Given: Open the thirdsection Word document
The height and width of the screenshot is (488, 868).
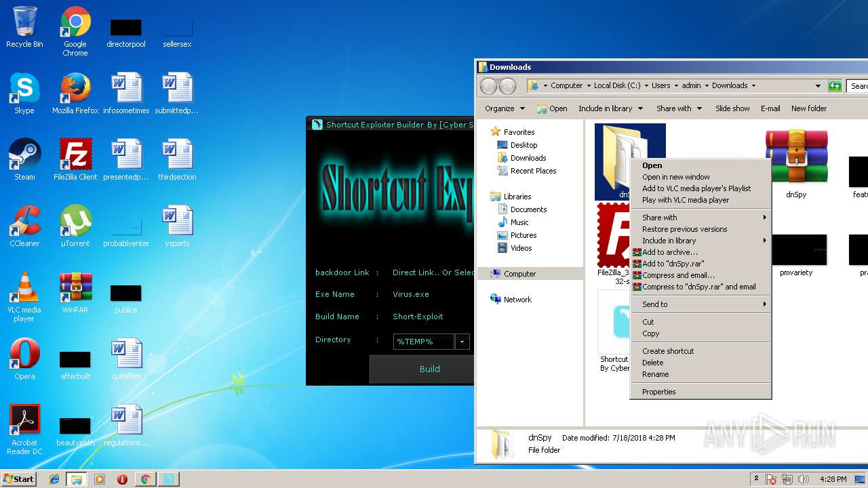Looking at the screenshot, I should point(177,160).
